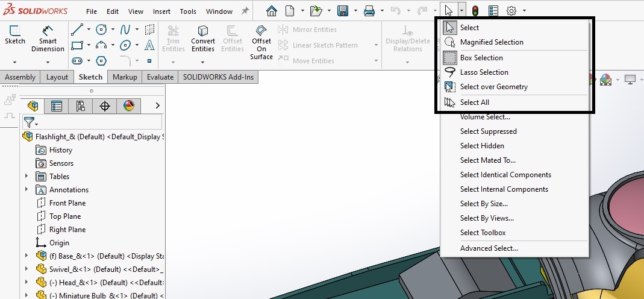This screenshot has height=299, width=644.
Task: Expand the Tables tree node
Action: pos(27,177)
